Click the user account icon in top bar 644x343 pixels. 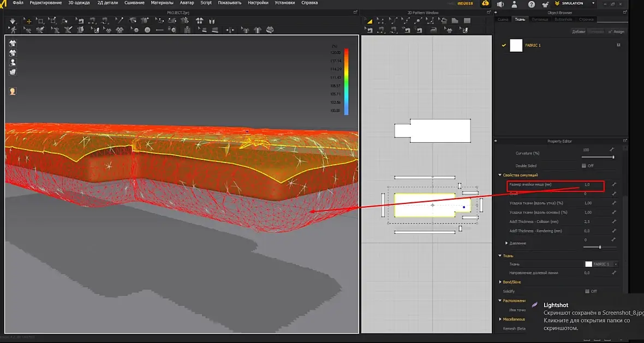tap(514, 4)
